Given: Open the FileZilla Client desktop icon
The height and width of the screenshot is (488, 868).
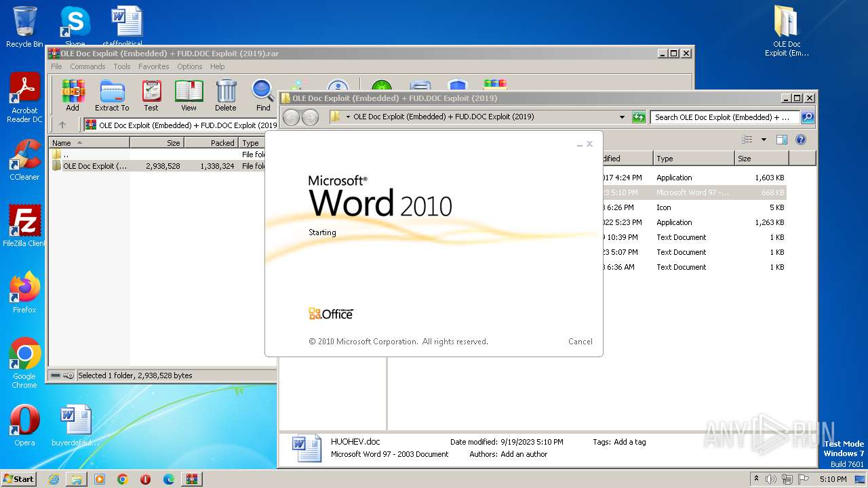Looking at the screenshot, I should pyautogui.click(x=24, y=226).
